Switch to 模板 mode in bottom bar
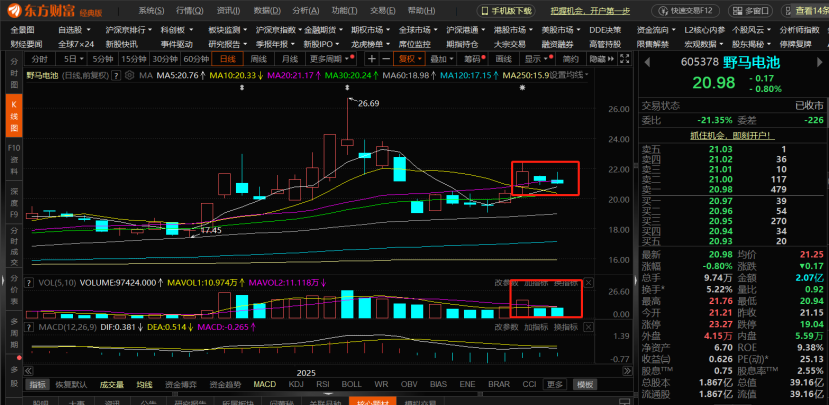The image size is (829, 405). point(585,384)
